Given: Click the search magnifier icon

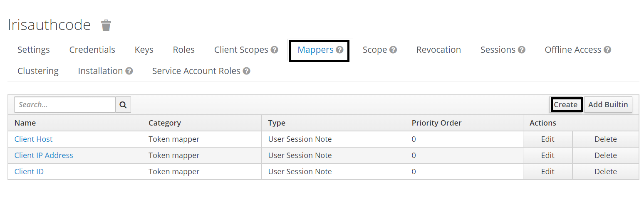Looking at the screenshot, I should (123, 105).
